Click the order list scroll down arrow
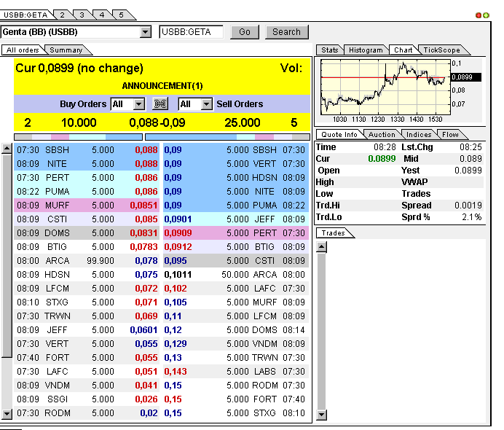Screen dimensions: 504x430 (x=7, y=413)
